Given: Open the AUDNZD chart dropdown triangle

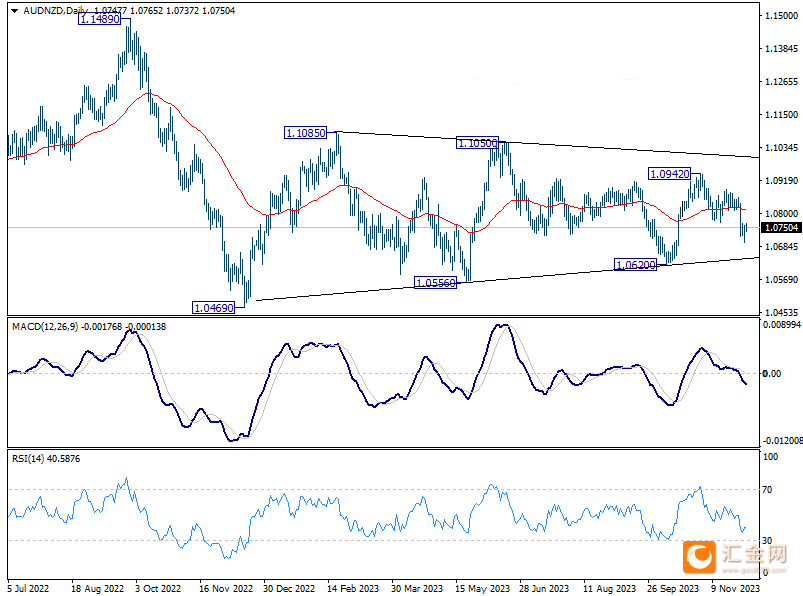Looking at the screenshot, I should coord(14,10).
